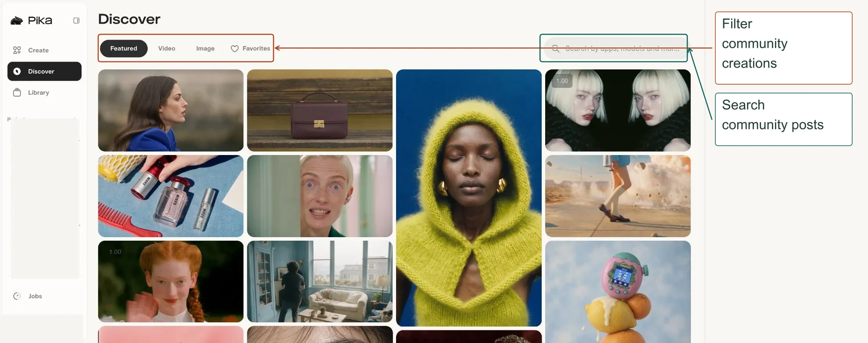Switch to the Video tab

click(x=167, y=48)
